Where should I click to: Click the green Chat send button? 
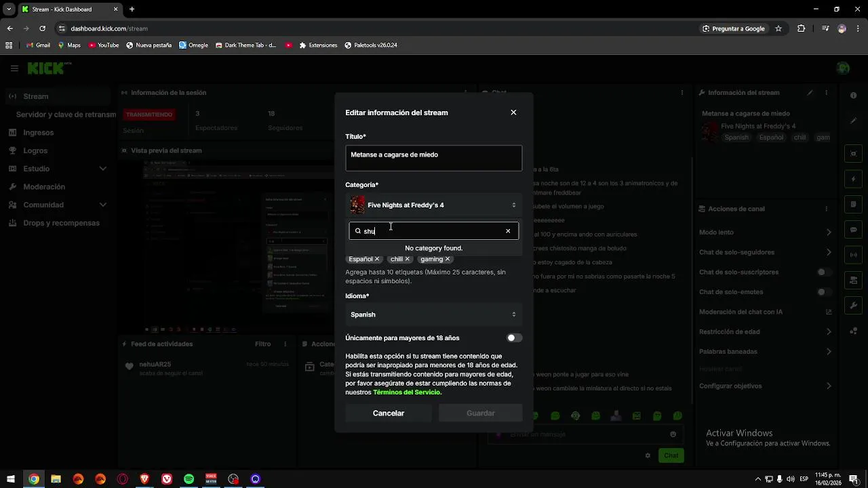tap(671, 455)
